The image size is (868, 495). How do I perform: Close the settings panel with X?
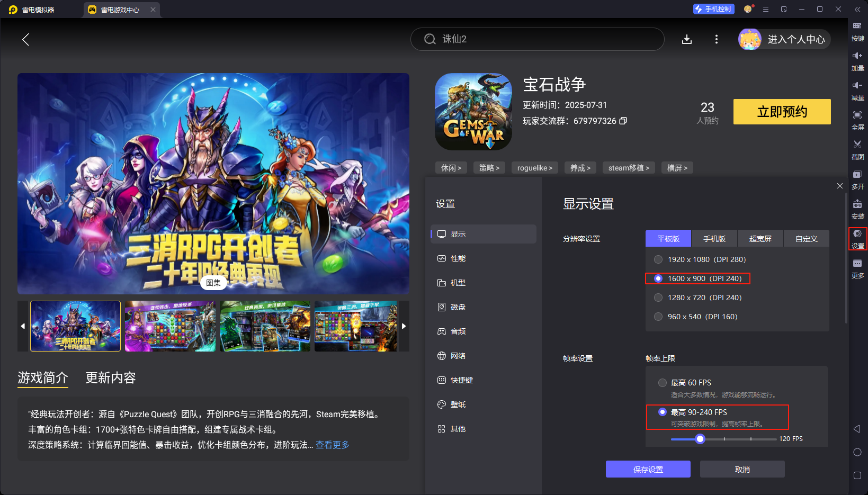pos(840,186)
